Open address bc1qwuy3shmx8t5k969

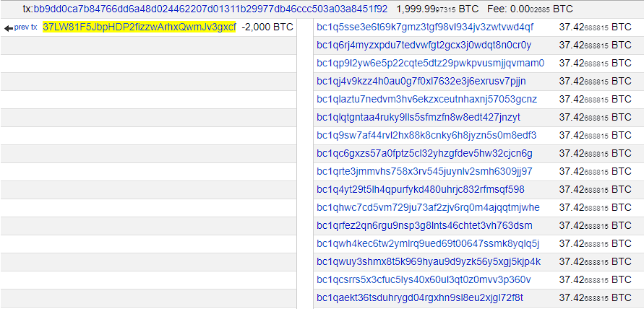point(428,261)
